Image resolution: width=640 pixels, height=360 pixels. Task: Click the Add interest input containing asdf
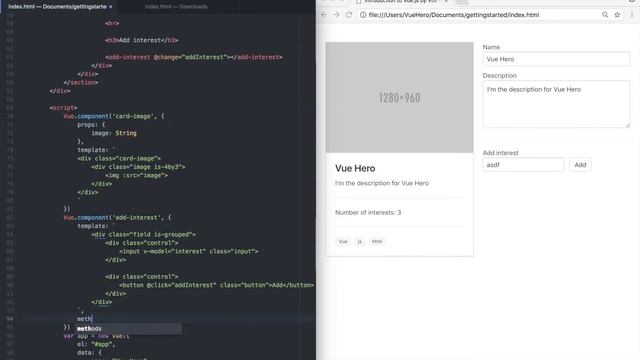(x=523, y=165)
